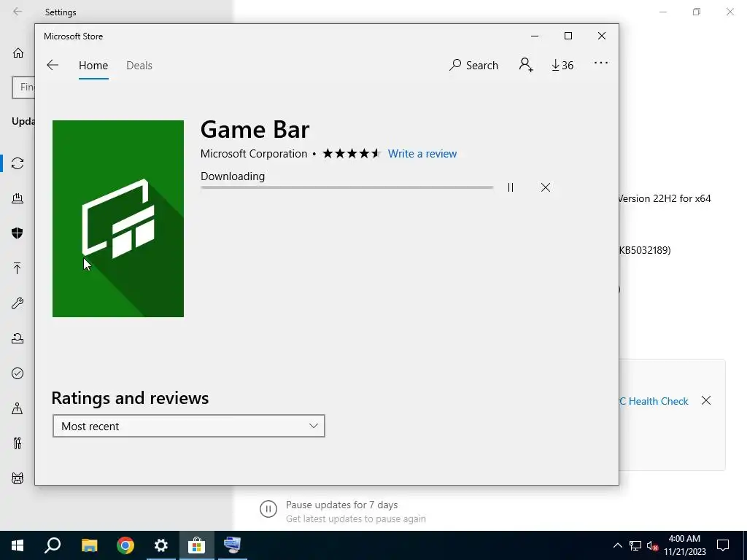Open the computer app on taskbar
The height and width of the screenshot is (560, 747).
pos(233,545)
